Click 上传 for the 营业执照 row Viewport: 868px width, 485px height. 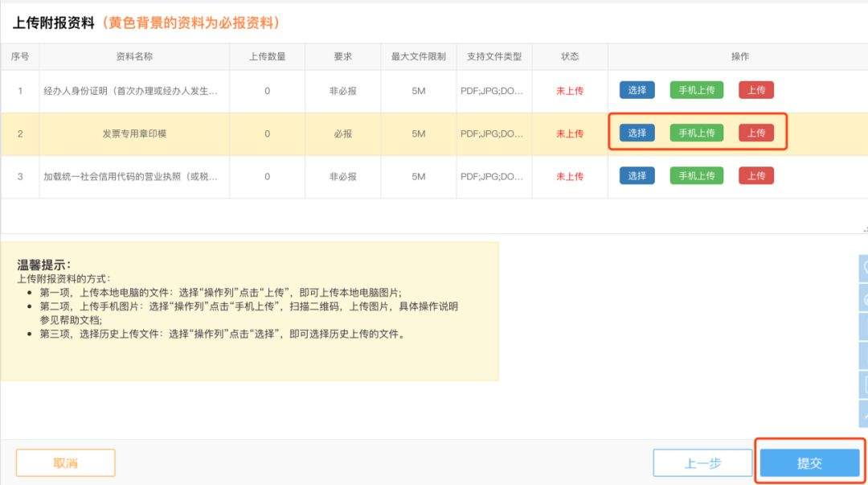755,175
